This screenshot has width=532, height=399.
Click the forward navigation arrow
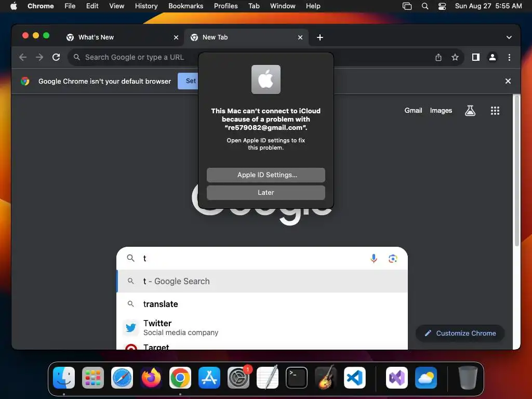coord(39,57)
